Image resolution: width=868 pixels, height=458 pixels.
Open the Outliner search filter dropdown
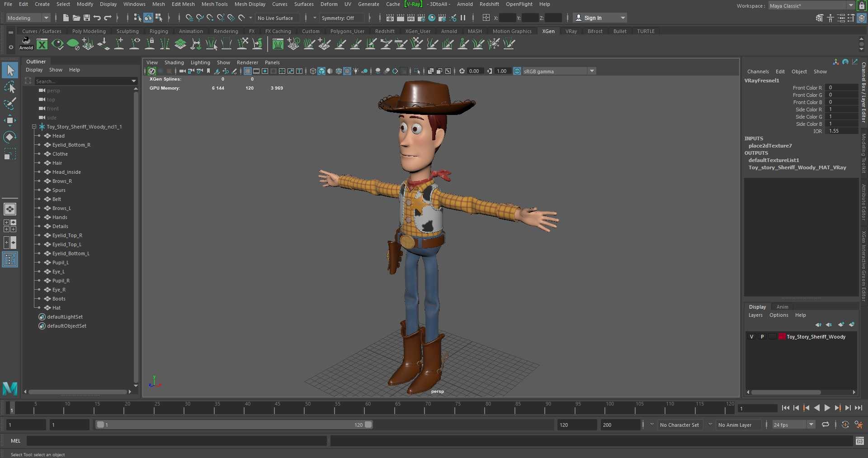coord(134,81)
